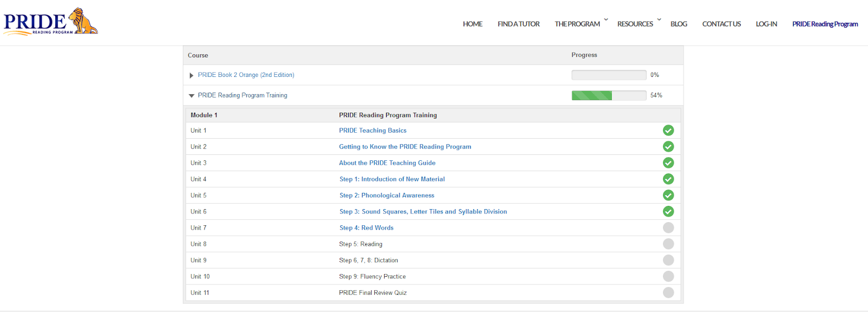Click the green checkmark for Unit 4
The image size is (868, 312).
[x=668, y=179]
